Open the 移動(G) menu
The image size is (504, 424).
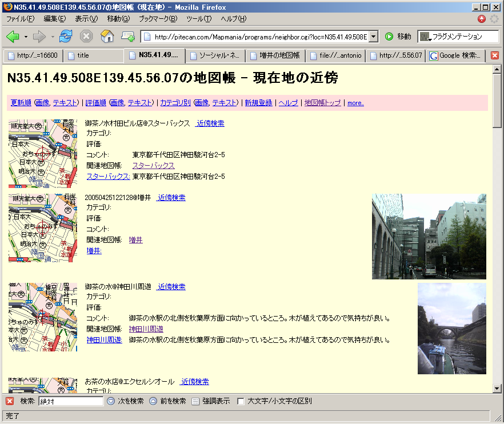[x=118, y=19]
